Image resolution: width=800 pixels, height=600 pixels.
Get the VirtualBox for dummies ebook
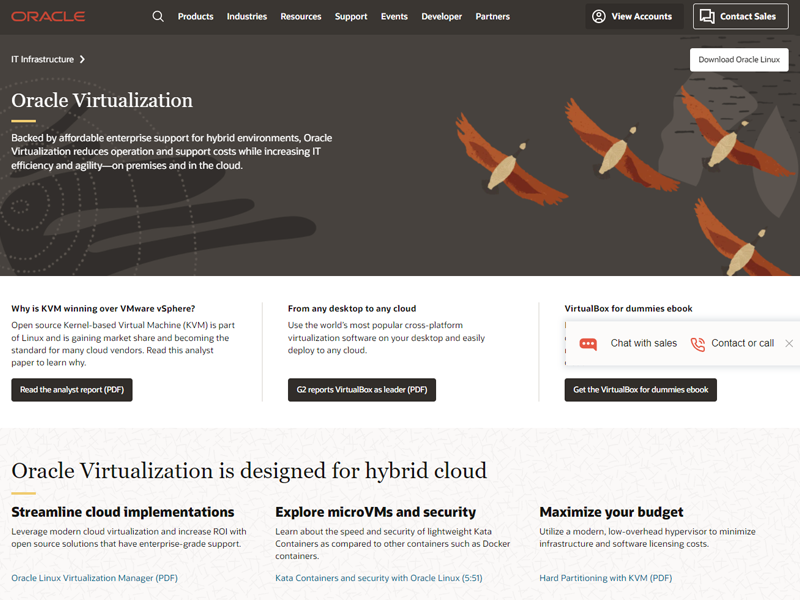coord(640,390)
